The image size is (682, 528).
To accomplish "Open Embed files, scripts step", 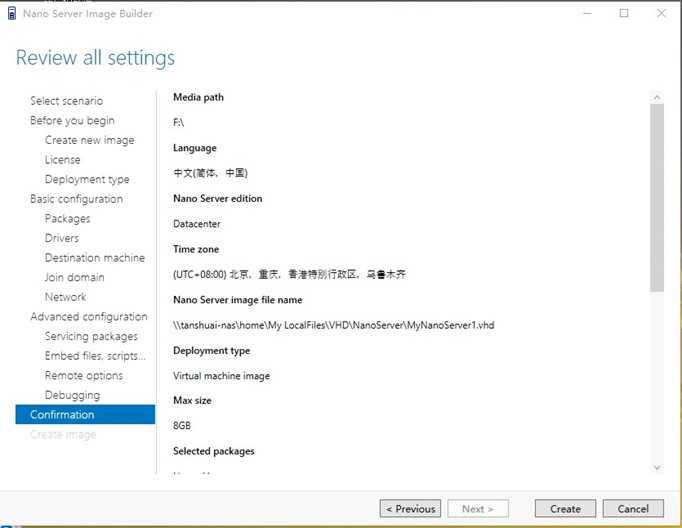I will coord(95,356).
